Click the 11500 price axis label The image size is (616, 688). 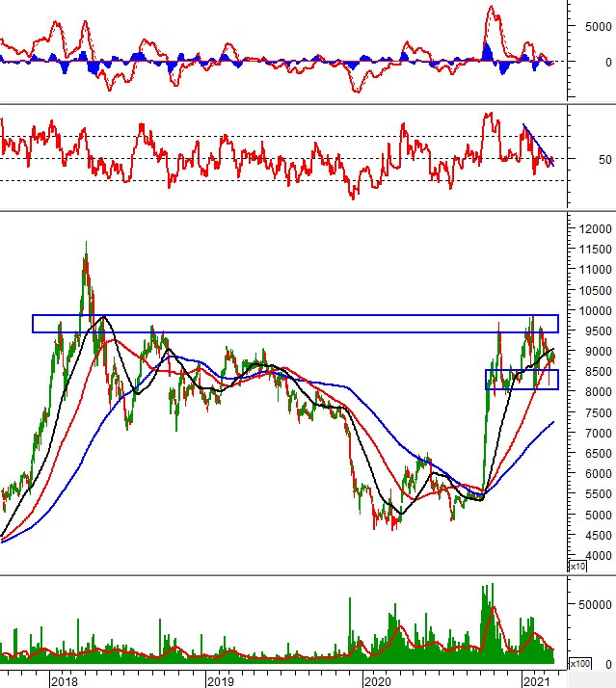click(596, 250)
